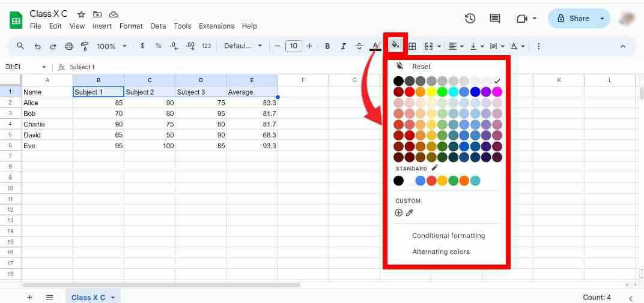Image resolution: width=644 pixels, height=303 pixels.
Task: Open the font family dropdown
Action: (243, 46)
